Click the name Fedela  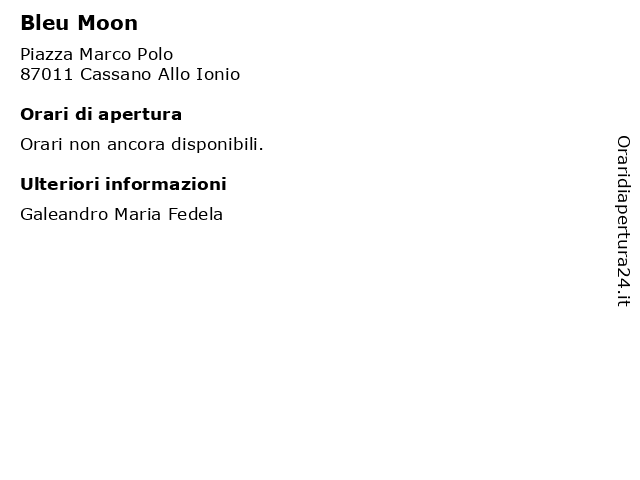pyautogui.click(x=196, y=214)
